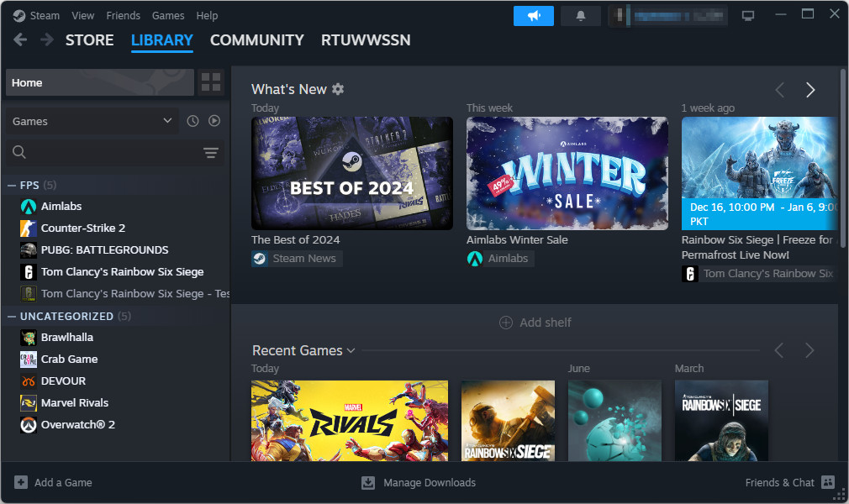The height and width of the screenshot is (504, 849).
Task: Click the Brawlhalla game icon
Action: [x=28, y=338]
